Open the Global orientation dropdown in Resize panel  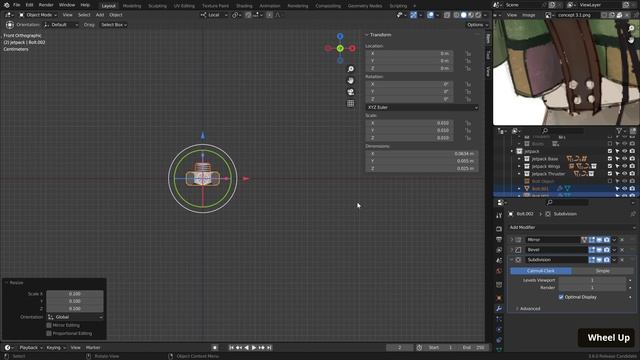coord(75,317)
